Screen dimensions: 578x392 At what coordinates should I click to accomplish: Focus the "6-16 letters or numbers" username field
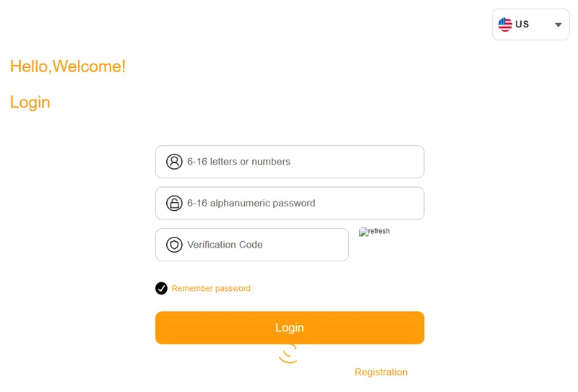coord(290,162)
